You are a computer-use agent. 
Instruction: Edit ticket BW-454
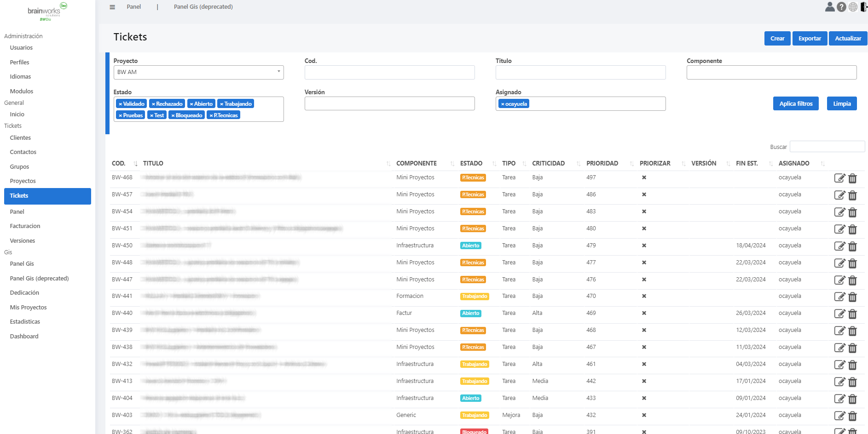tap(839, 212)
